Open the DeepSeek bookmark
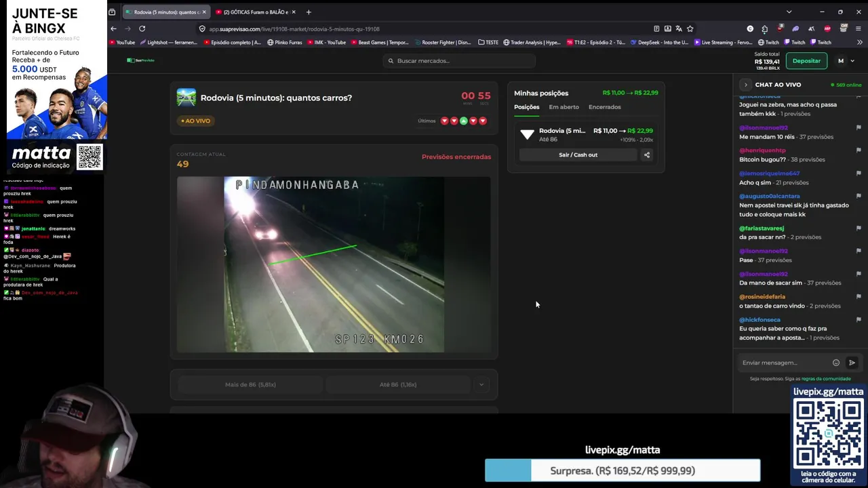868x488 pixels. point(659,42)
